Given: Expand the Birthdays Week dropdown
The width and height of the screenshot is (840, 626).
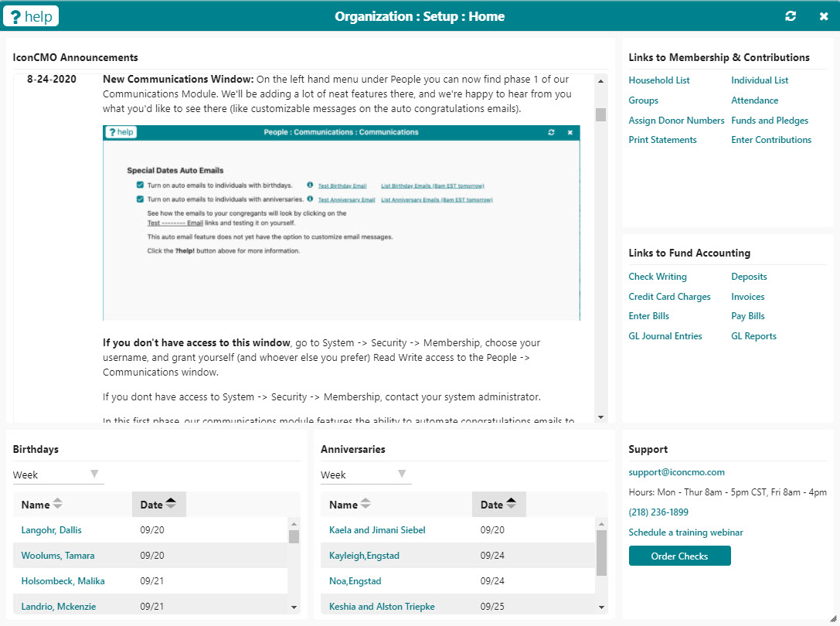Looking at the screenshot, I should (x=59, y=475).
